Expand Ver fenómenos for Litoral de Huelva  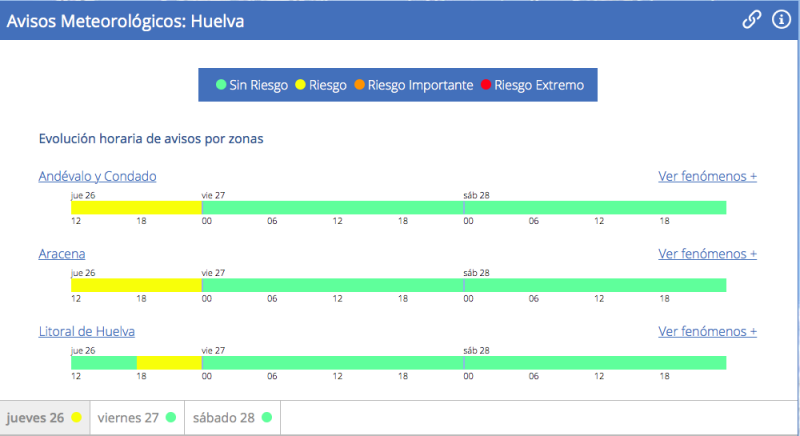[707, 331]
